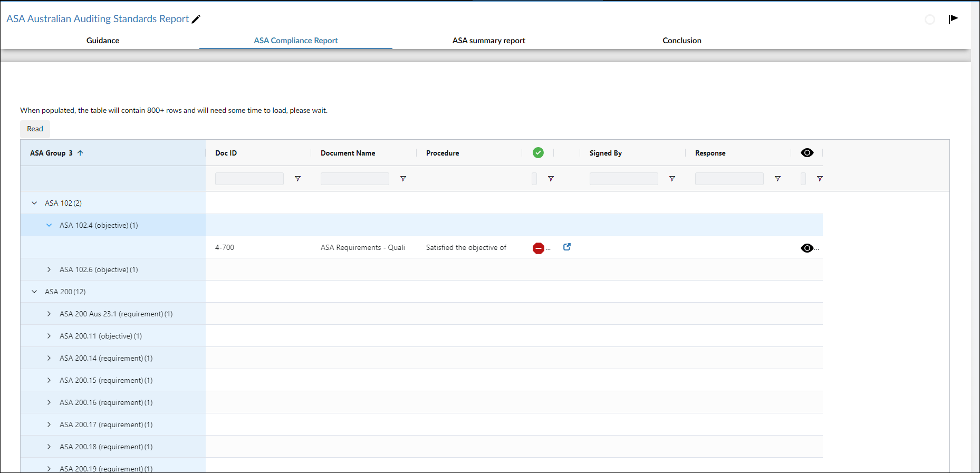This screenshot has height=473, width=980.
Task: Open document 4-700 via the external link icon
Action: [x=567, y=247]
